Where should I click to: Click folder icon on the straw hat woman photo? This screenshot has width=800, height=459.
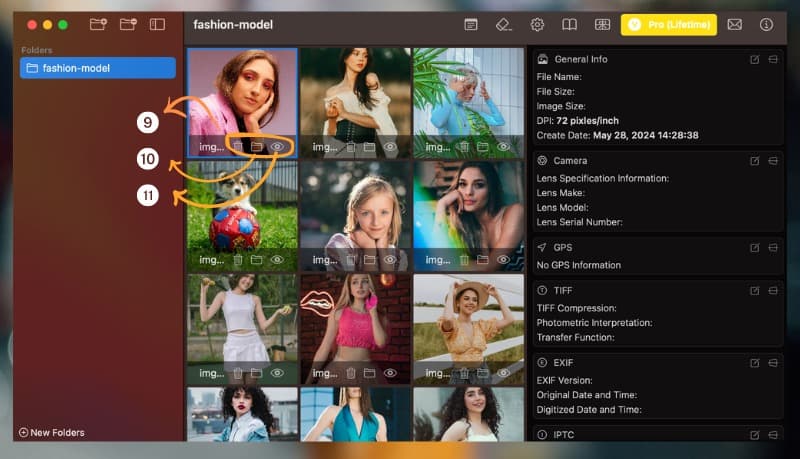coord(483,373)
